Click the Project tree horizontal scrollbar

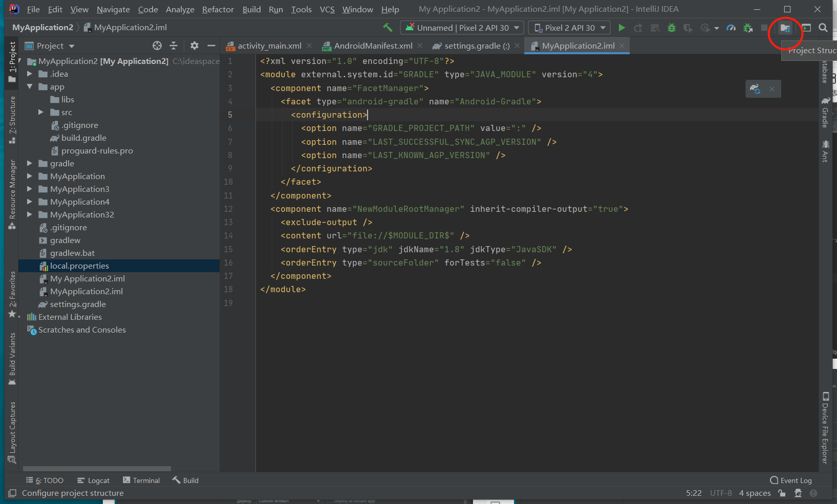(97, 468)
